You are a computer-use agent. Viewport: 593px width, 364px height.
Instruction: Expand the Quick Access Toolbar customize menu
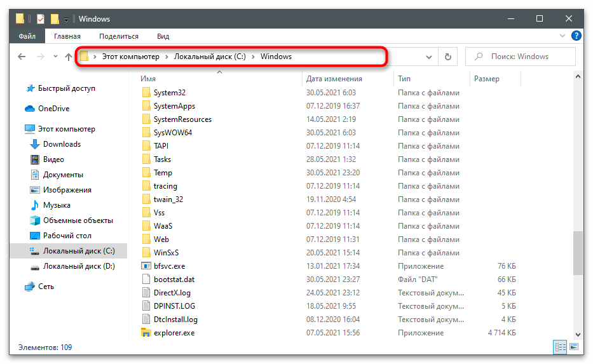coord(66,19)
